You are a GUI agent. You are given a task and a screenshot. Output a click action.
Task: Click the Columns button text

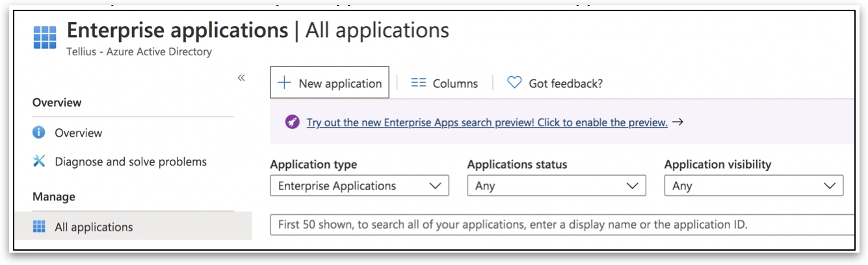click(x=455, y=83)
